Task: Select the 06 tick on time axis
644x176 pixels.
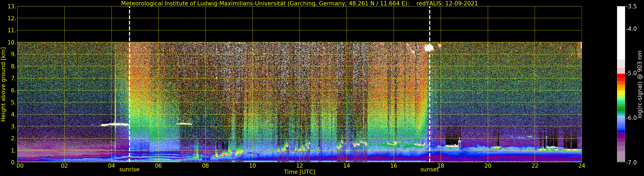Action: 158,166
